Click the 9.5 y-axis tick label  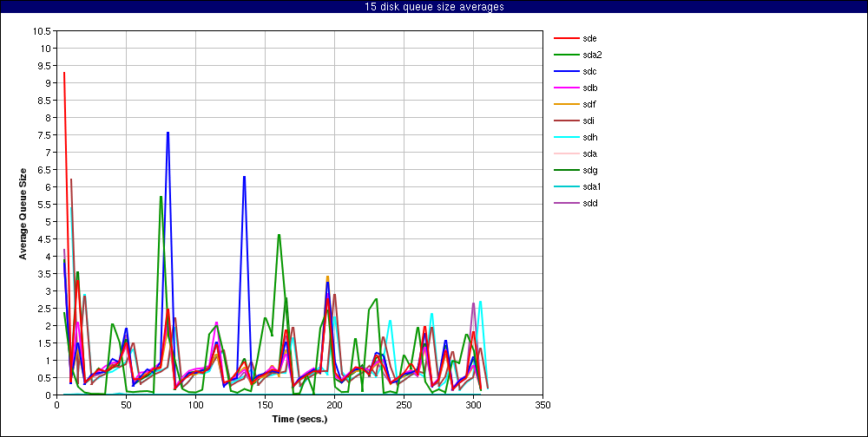point(45,65)
